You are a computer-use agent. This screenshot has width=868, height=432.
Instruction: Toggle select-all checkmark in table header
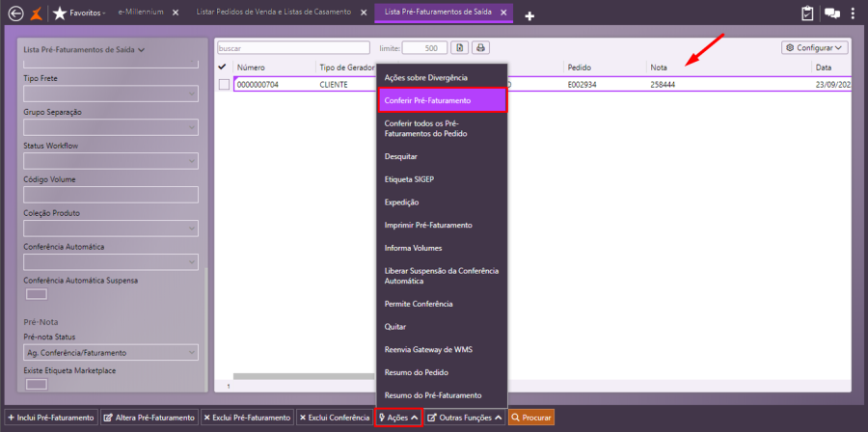pyautogui.click(x=223, y=67)
